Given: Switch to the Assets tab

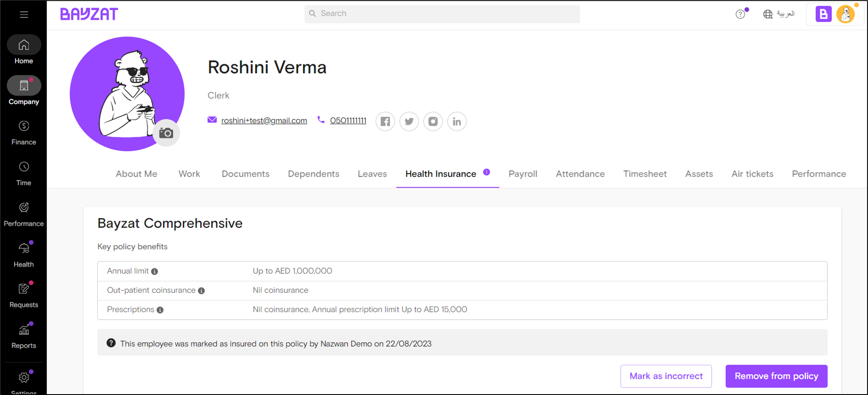Looking at the screenshot, I should (x=699, y=174).
